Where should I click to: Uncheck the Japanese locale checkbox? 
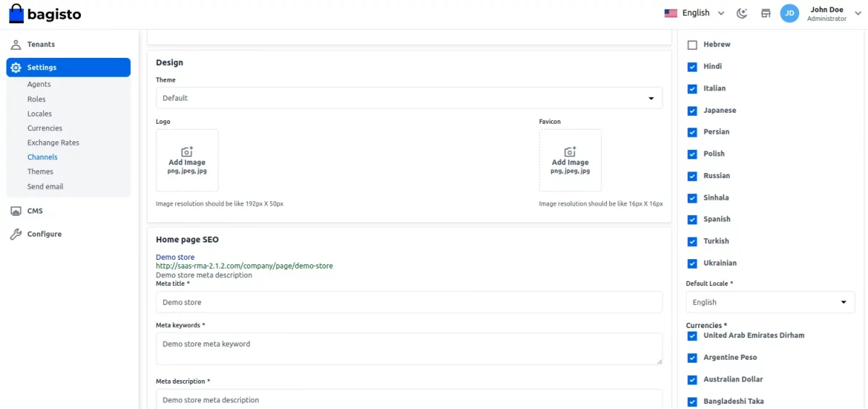692,111
